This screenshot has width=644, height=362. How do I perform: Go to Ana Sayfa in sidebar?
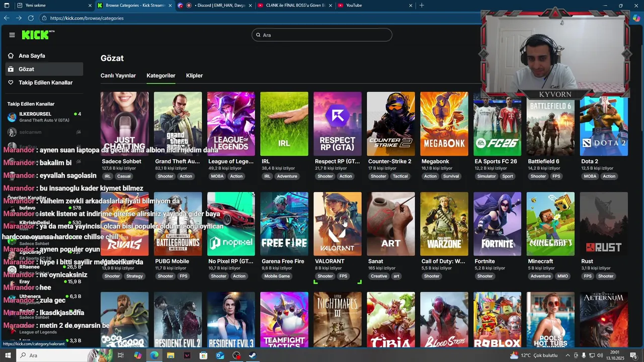(32, 56)
